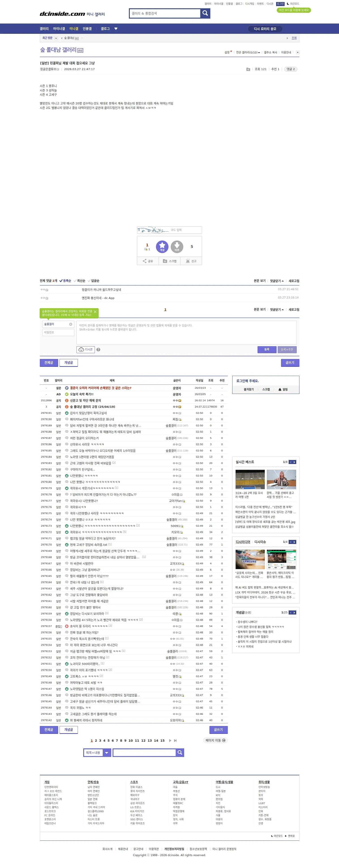Click the comment text input area

click(x=186, y=332)
